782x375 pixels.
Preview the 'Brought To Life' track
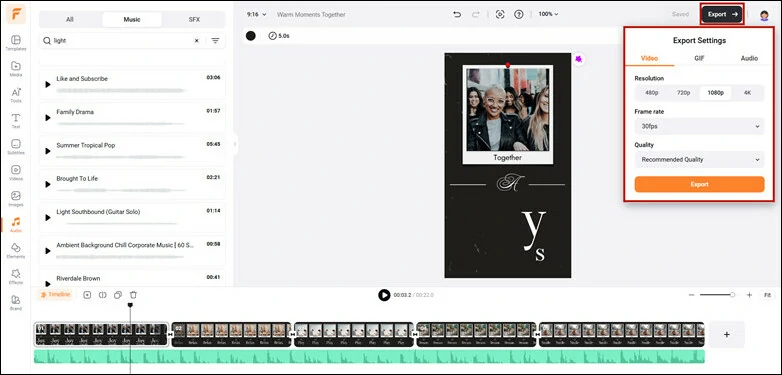pyautogui.click(x=48, y=184)
